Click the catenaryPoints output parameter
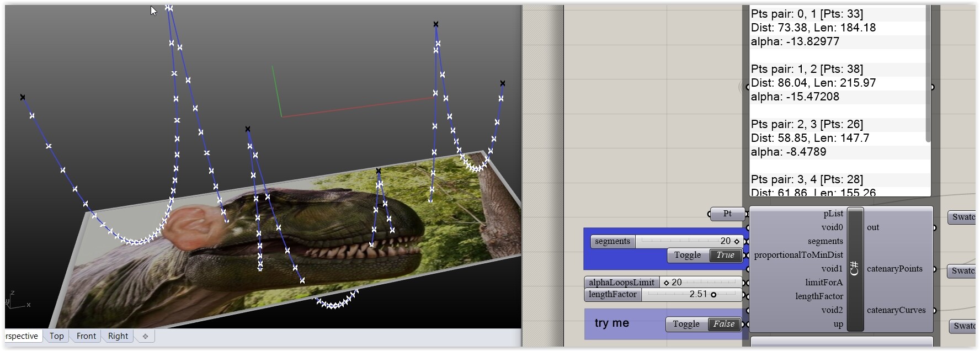 point(894,269)
